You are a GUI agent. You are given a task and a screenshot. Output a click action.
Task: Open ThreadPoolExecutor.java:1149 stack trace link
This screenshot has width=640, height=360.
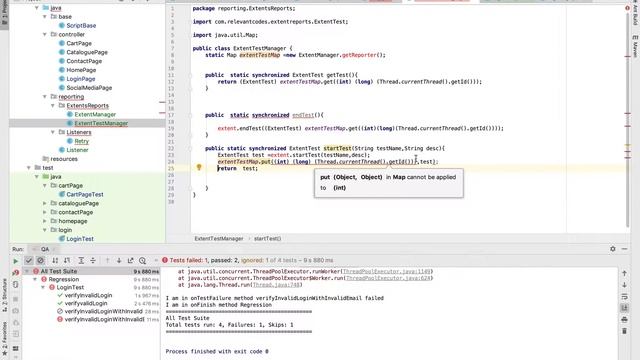point(387,271)
